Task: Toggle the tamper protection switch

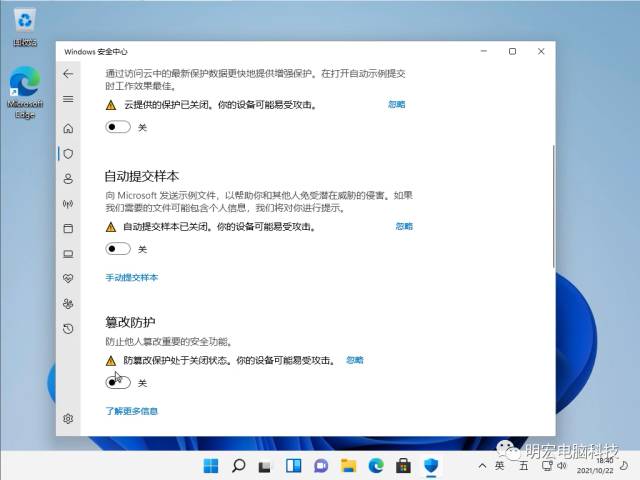Action: 118,382
